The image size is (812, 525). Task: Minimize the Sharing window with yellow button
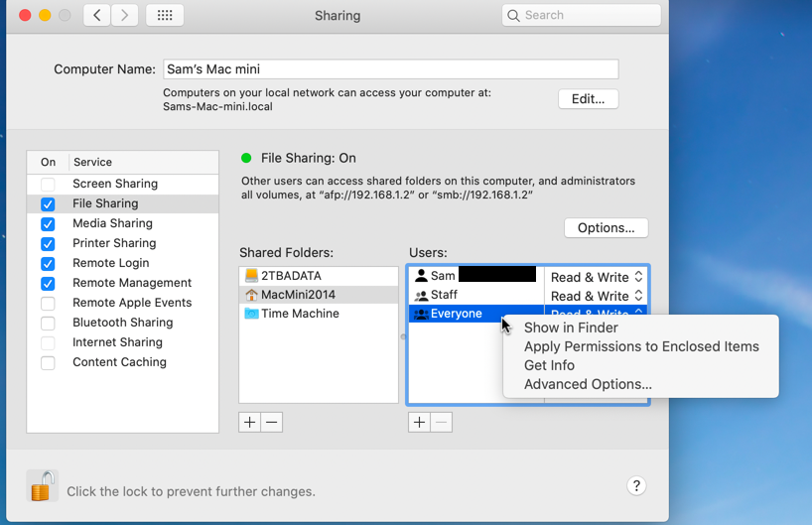[x=45, y=15]
